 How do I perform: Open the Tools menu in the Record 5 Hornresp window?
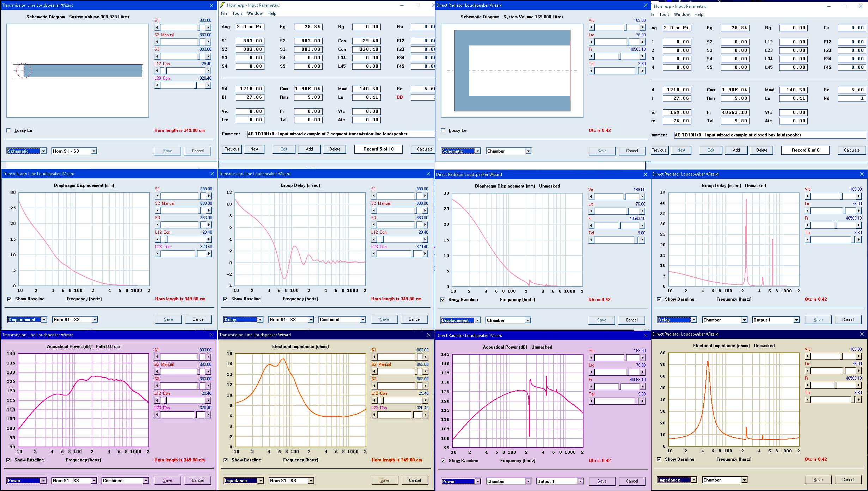(237, 13)
